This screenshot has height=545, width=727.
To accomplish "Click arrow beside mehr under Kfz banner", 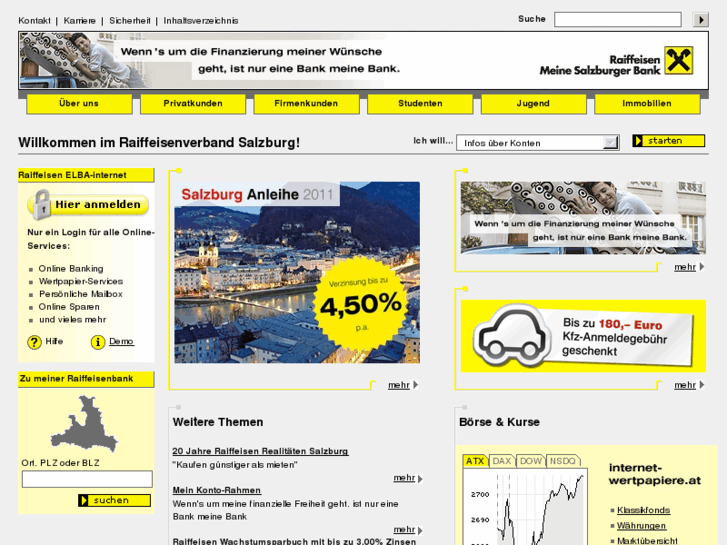I will pyautogui.click(x=702, y=385).
